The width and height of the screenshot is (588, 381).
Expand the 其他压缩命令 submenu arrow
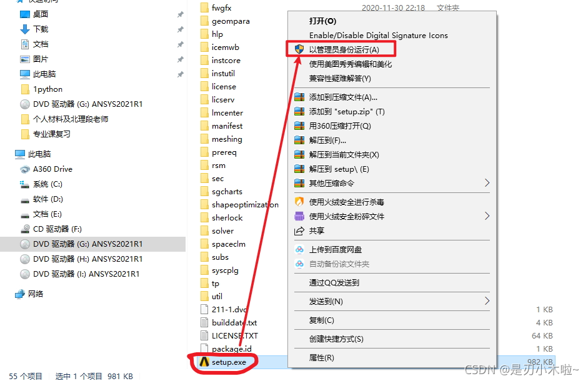[x=487, y=183]
